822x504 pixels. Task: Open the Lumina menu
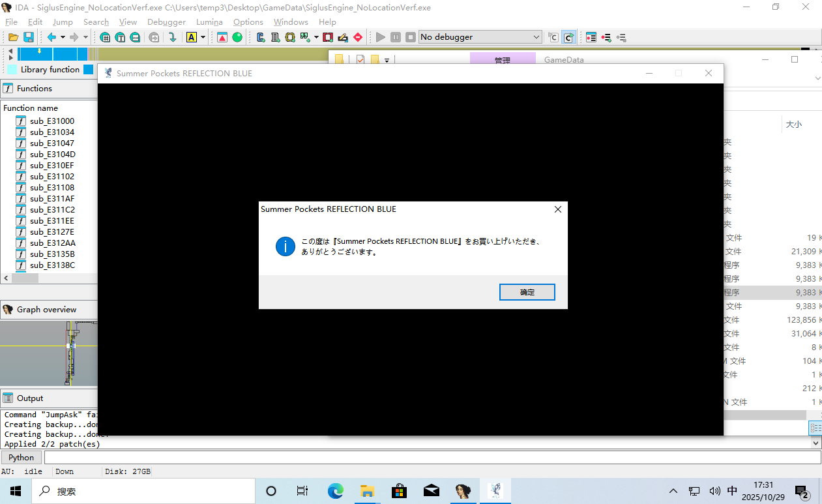(x=209, y=22)
